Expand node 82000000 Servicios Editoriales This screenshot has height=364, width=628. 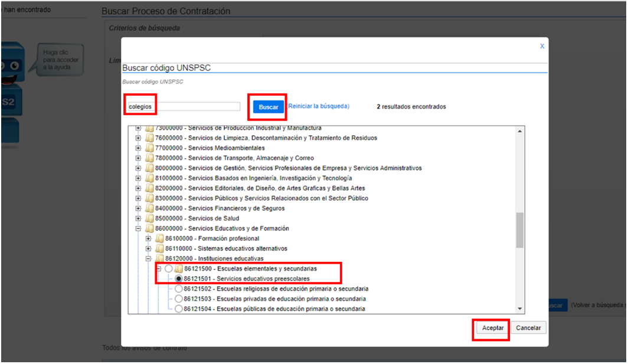[138, 188]
